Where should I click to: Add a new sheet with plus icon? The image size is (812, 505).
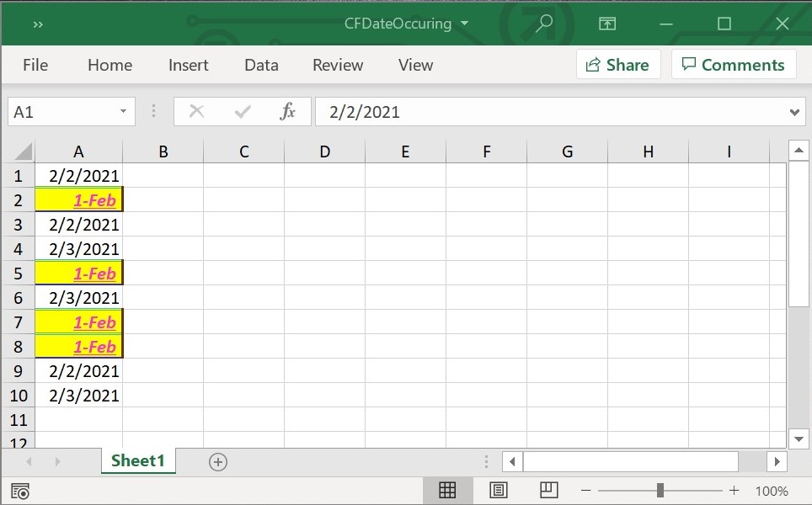pyautogui.click(x=218, y=461)
